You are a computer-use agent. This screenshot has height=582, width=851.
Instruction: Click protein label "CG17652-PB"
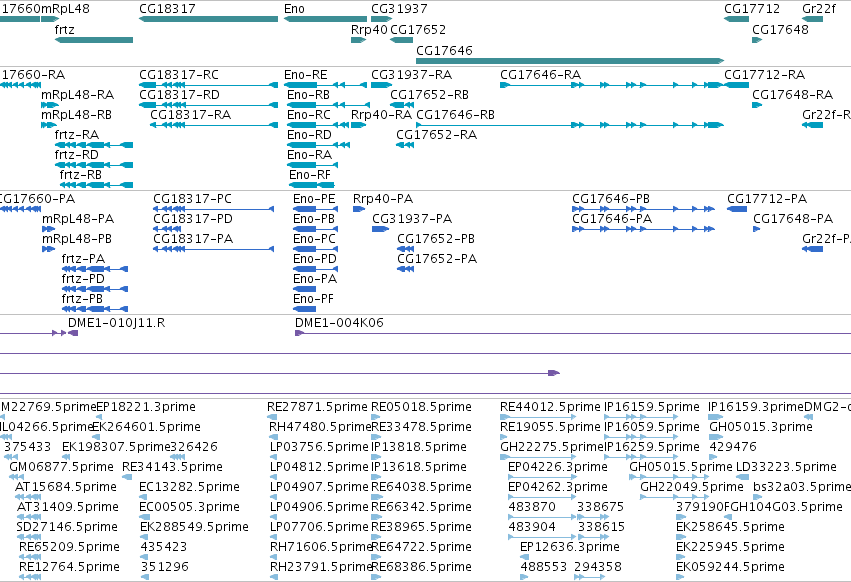436,239
